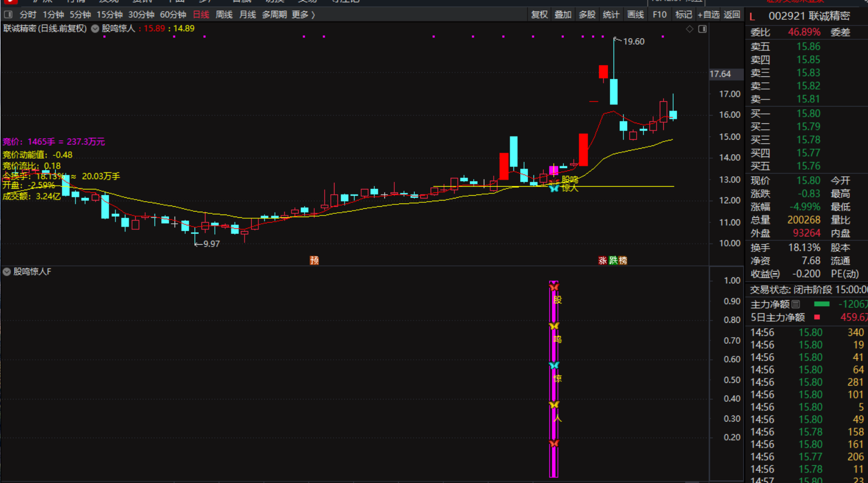Screen dimensions: 868x483
Task: Add stock with +自选 button
Action: pos(708,14)
